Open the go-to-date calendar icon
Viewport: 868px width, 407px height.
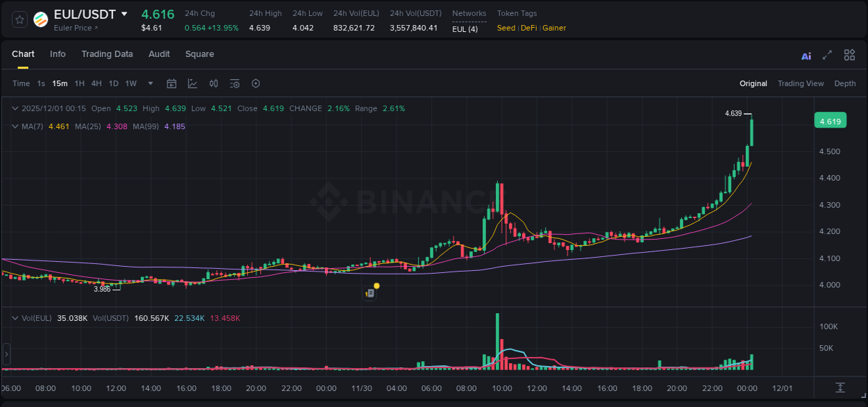tap(172, 83)
